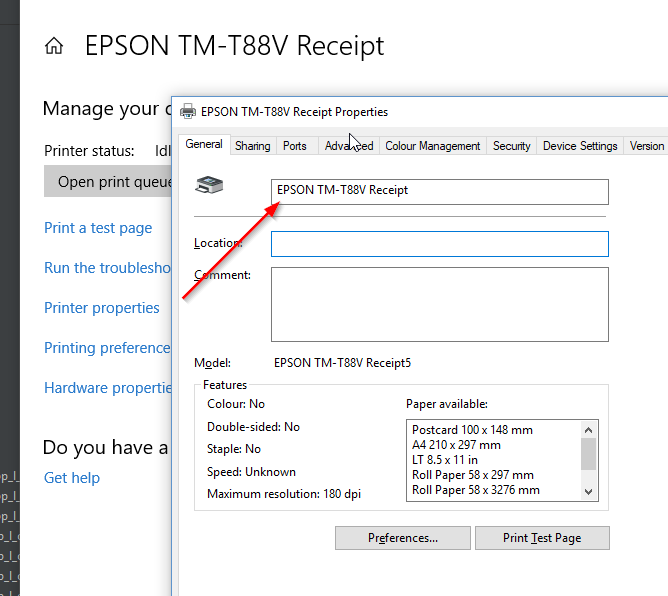This screenshot has height=596, width=668.
Task: Open the Printer properties link
Action: pyautogui.click(x=102, y=308)
